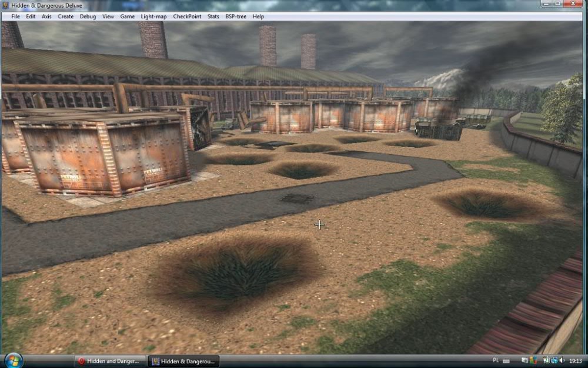The height and width of the screenshot is (368, 588).
Task: Close the Hidden & Dangerous Deluxe window
Action: click(x=574, y=4)
